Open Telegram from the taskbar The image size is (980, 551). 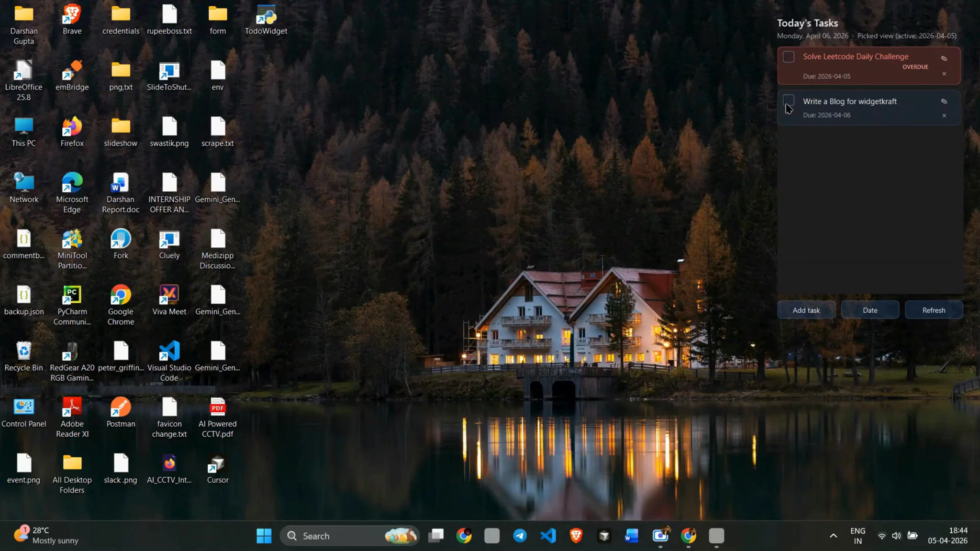[x=520, y=536]
